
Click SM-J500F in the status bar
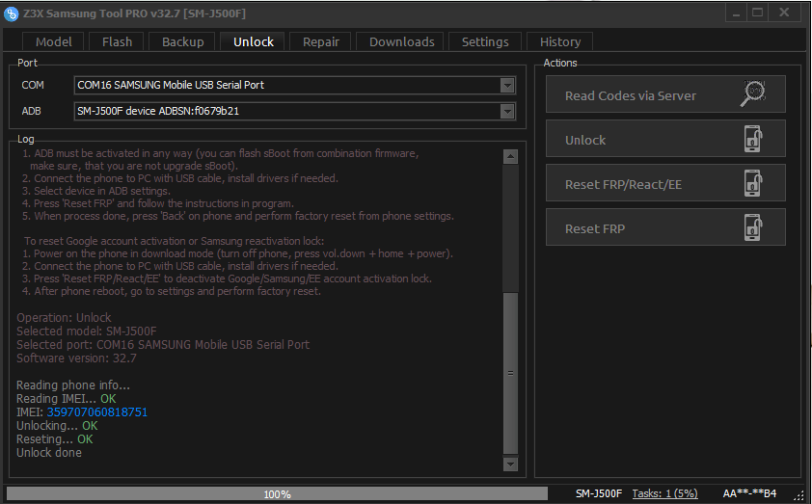pos(599,493)
